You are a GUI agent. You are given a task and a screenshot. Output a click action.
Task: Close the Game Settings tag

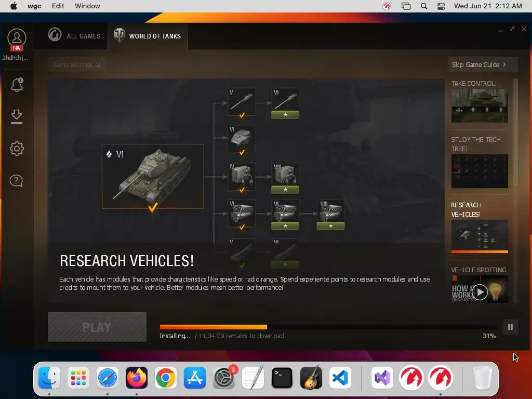pyautogui.click(x=98, y=65)
